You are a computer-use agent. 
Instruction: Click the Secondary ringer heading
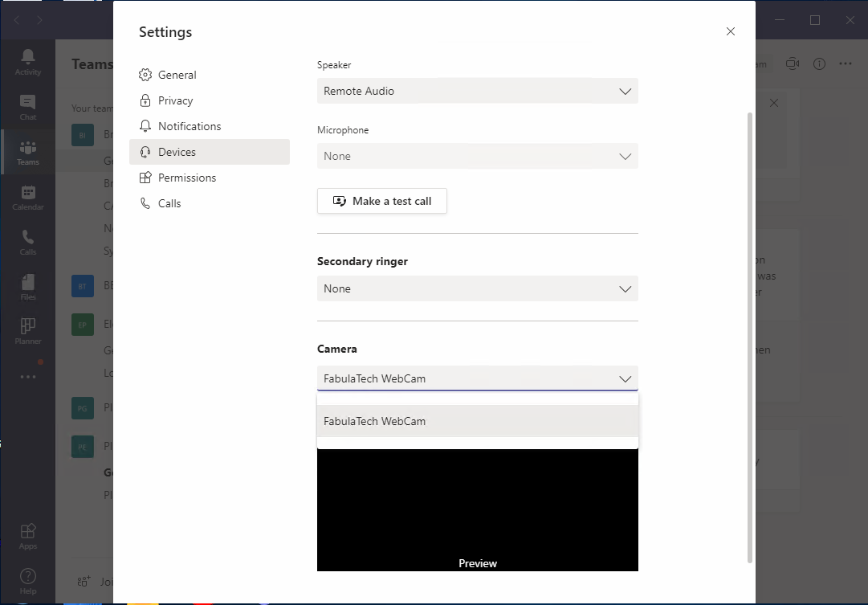tap(363, 261)
